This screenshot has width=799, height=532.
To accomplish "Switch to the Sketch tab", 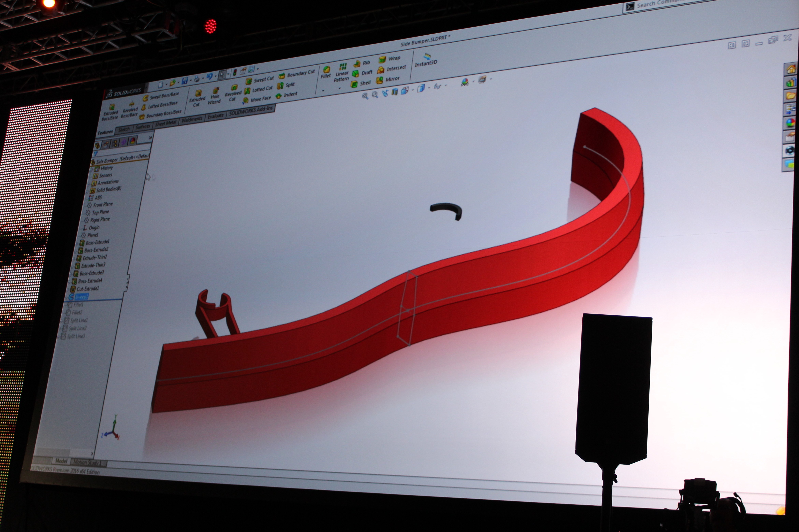I will click(x=124, y=130).
